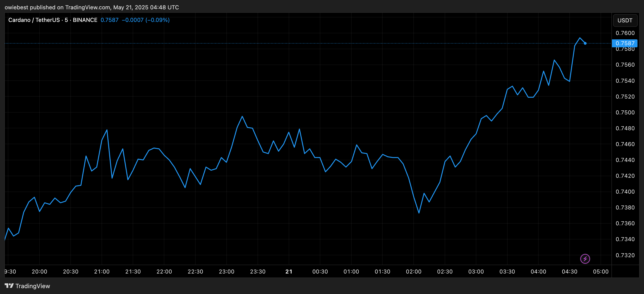This screenshot has height=294, width=644.
Task: Click the 23:00 time axis label
Action: coord(226,271)
